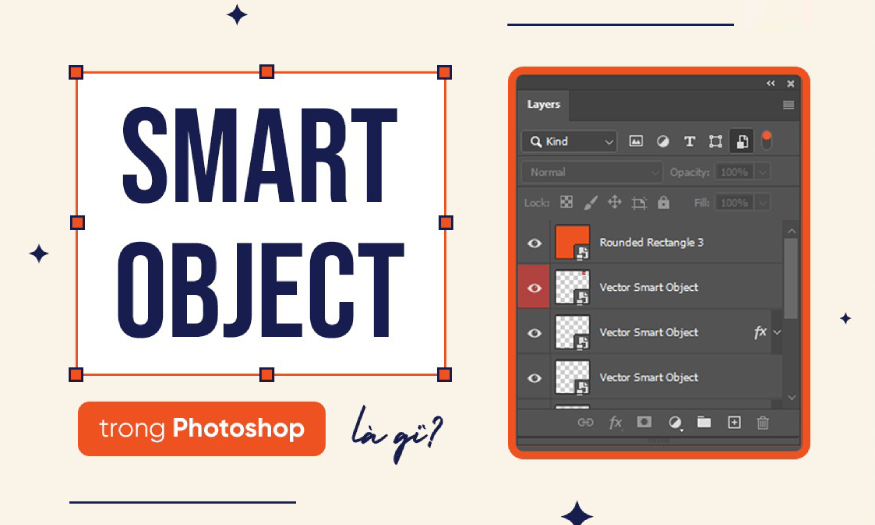Open the Normal blend mode dropdown

coord(592,172)
